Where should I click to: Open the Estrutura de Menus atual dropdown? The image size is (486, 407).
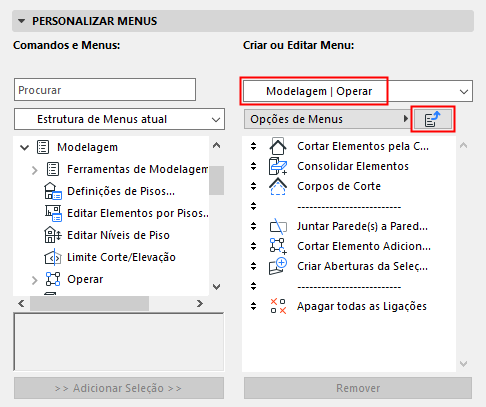pyautogui.click(x=119, y=119)
